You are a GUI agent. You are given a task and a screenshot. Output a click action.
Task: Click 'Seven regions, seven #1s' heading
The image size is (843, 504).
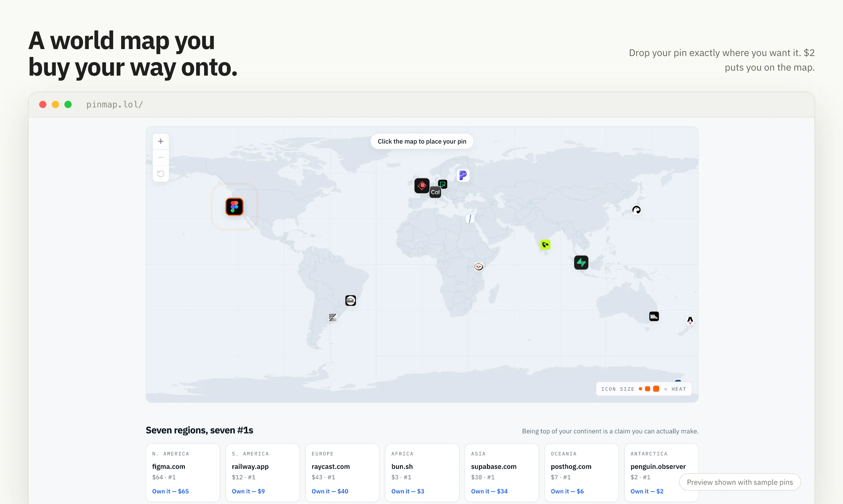point(199,430)
